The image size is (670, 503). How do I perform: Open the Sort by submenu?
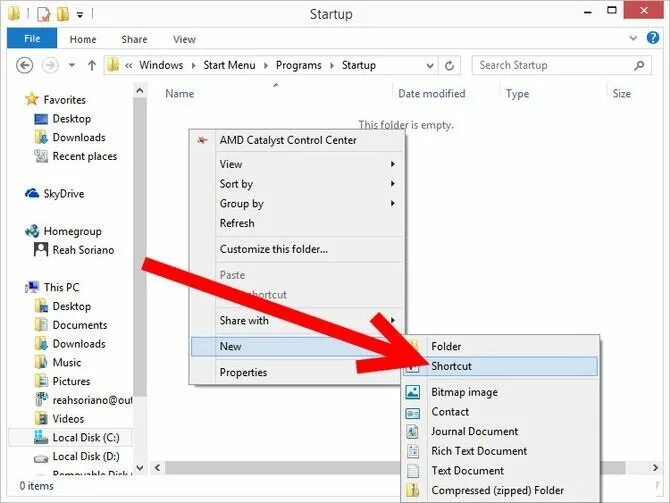tap(297, 184)
